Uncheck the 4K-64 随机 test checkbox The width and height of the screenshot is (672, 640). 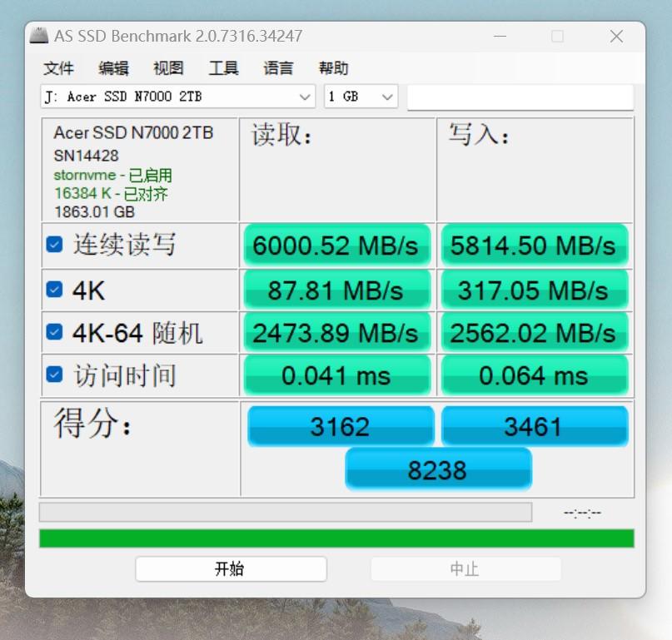(54, 331)
